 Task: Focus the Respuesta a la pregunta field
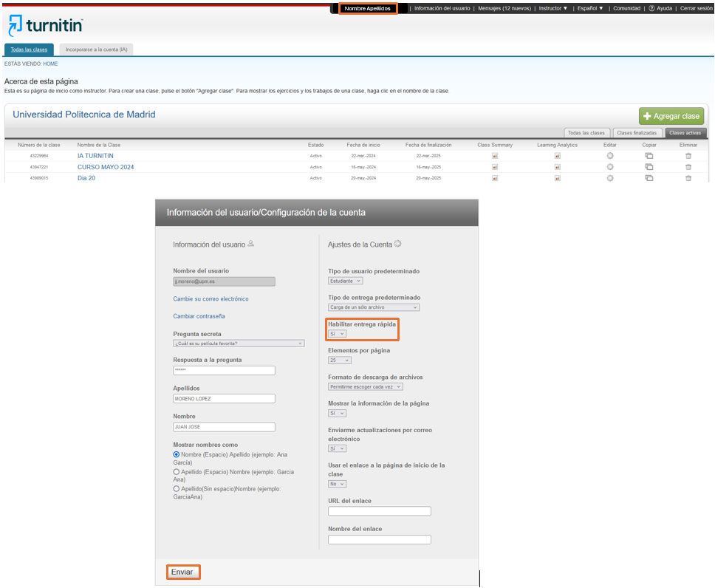point(224,370)
